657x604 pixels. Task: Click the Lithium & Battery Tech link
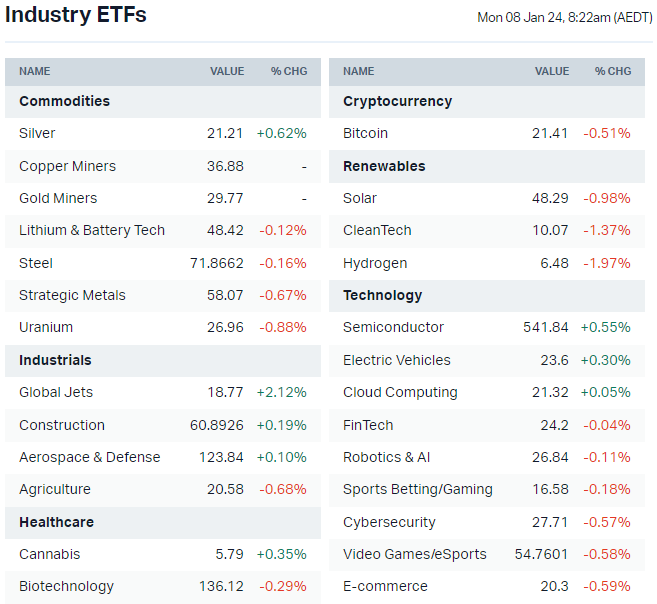tap(92, 230)
